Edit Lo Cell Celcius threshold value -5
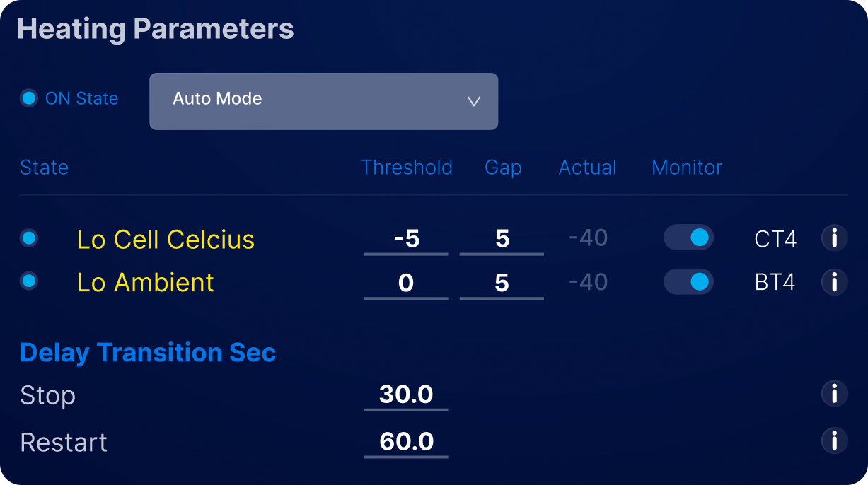The image size is (868, 485). pos(406,239)
